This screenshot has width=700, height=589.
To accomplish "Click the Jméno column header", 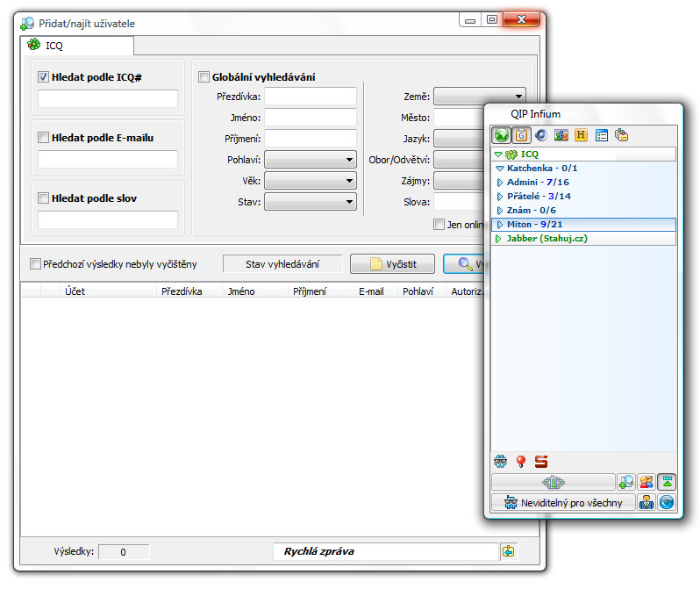I will [255, 291].
